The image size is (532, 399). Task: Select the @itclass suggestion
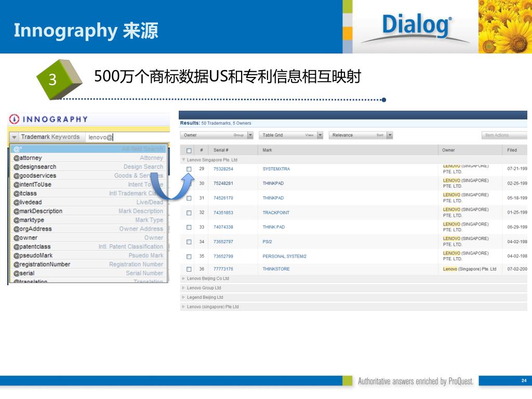click(x=88, y=193)
